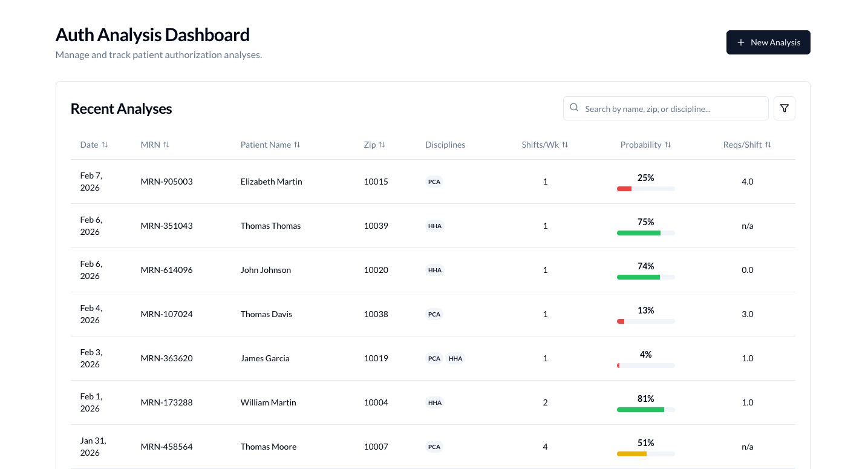868x469 pixels.
Task: Click the filter funnel icon
Action: [x=784, y=108]
